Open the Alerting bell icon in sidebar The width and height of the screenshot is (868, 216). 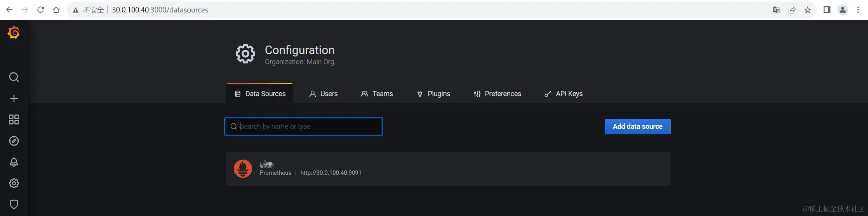pos(14,162)
